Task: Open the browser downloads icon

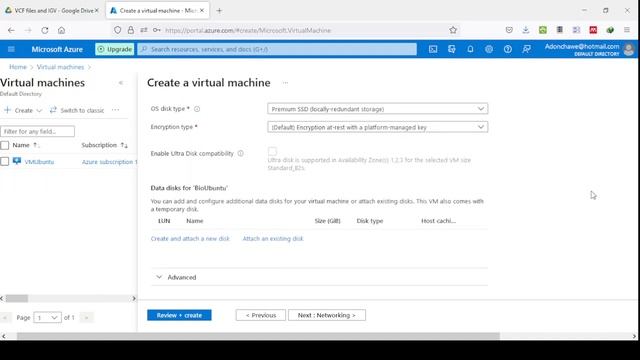Action: click(526, 30)
